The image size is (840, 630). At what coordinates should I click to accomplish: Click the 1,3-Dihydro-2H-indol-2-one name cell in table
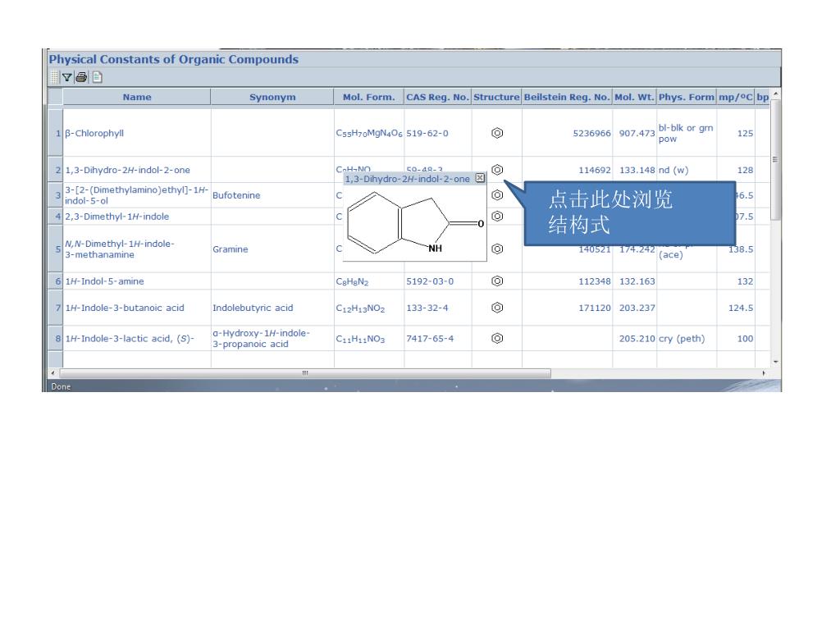(137, 170)
